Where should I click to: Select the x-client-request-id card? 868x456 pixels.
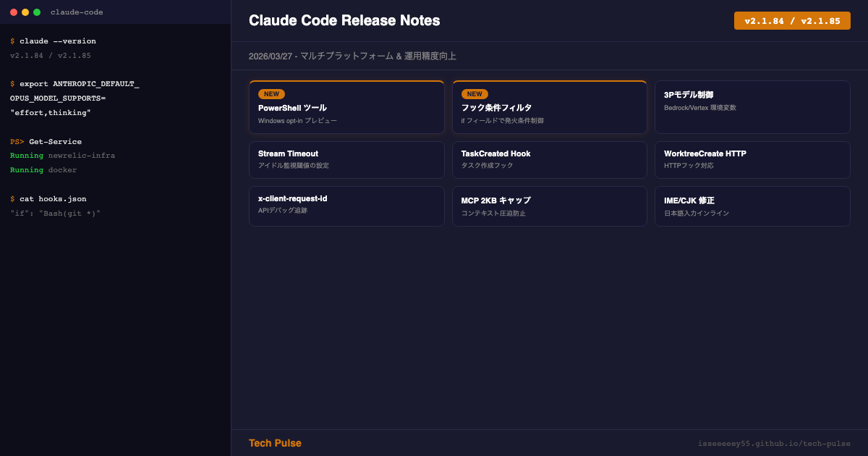point(346,206)
